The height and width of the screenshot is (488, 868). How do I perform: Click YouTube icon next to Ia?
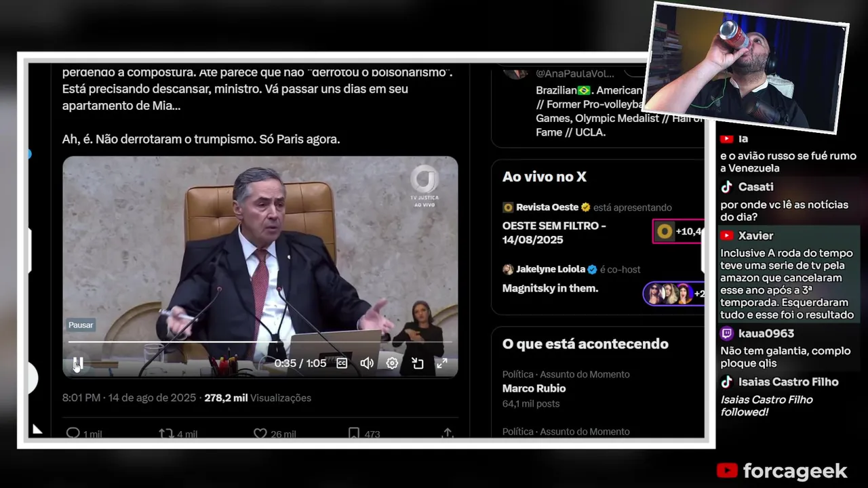pos(727,139)
